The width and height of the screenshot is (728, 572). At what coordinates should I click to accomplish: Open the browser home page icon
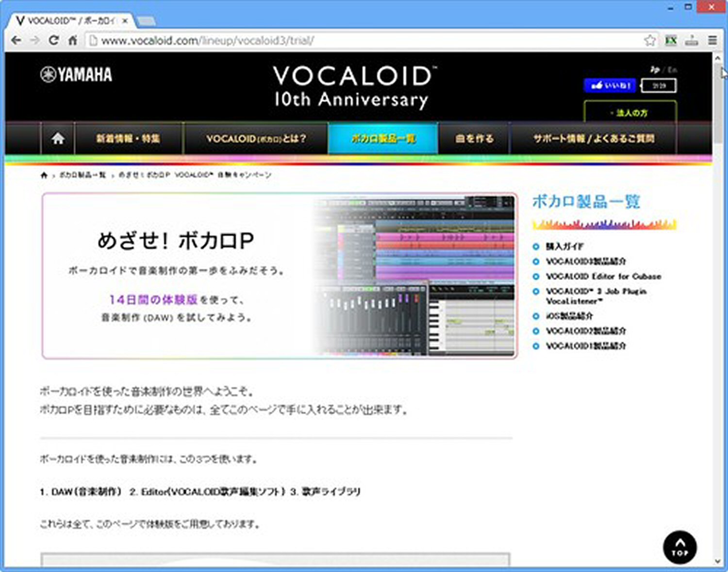click(x=72, y=40)
